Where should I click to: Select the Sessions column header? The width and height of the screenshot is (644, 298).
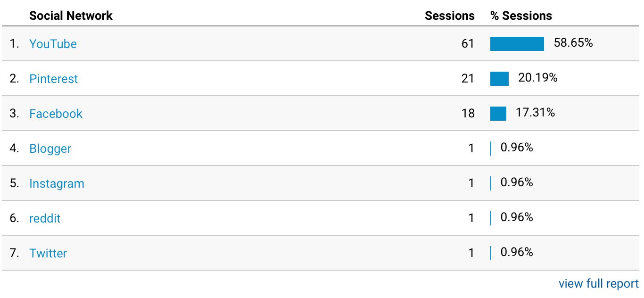pos(450,16)
